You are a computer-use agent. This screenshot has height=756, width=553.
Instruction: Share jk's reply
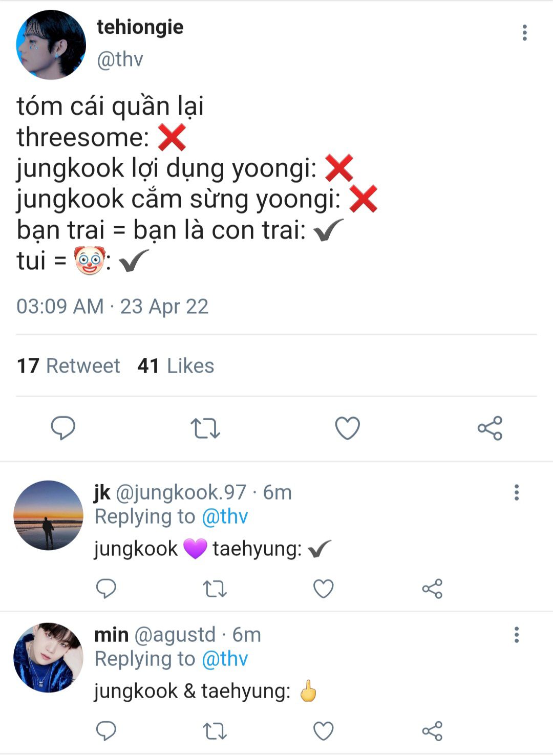coord(432,589)
